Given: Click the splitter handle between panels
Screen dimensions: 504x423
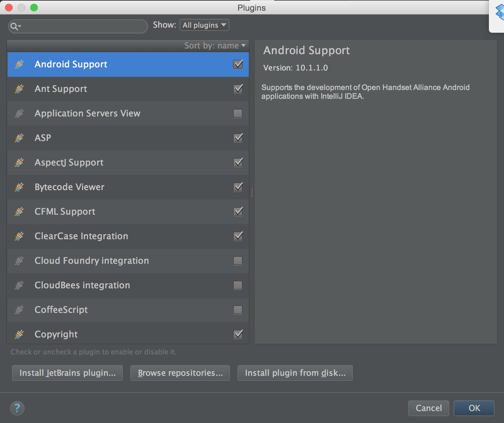Looking at the screenshot, I should point(251,192).
